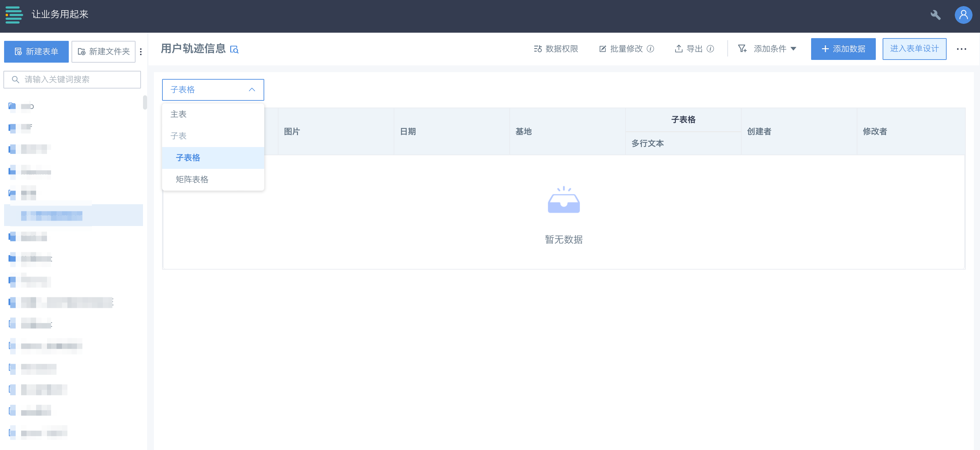The width and height of the screenshot is (980, 450).
Task: Click the info icon next to 批量修改
Action: [650, 49]
